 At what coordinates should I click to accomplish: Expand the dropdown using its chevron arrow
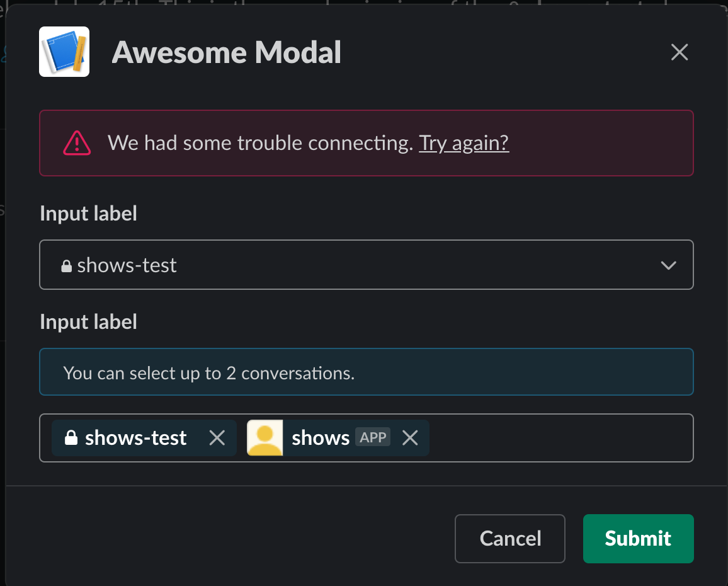668,265
